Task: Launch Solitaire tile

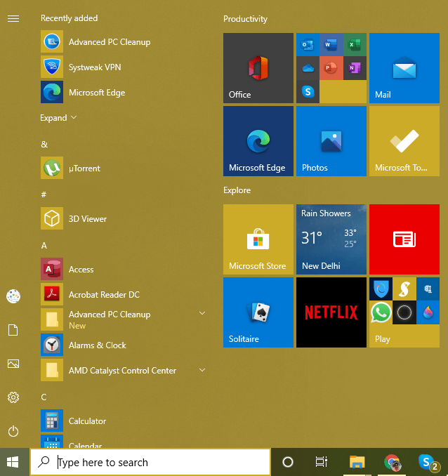Action: click(x=258, y=312)
